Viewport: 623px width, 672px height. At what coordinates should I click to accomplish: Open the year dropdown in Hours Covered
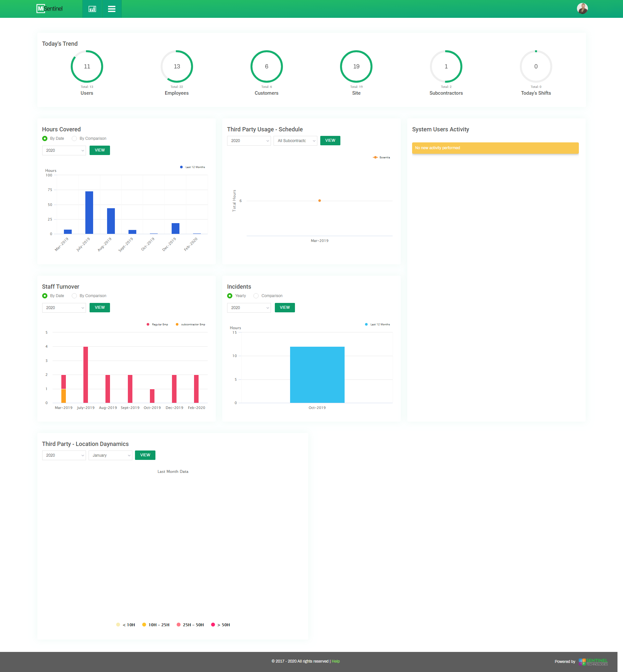(64, 150)
